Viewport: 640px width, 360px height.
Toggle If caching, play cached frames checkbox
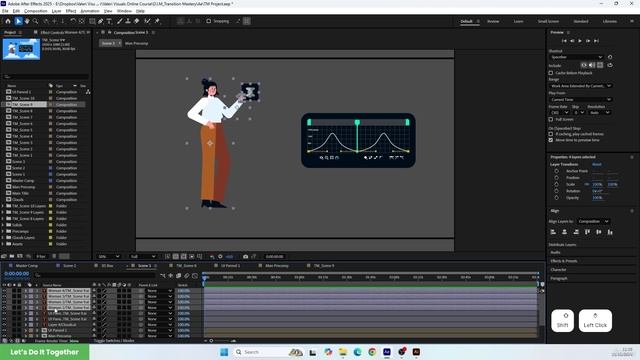click(x=551, y=134)
